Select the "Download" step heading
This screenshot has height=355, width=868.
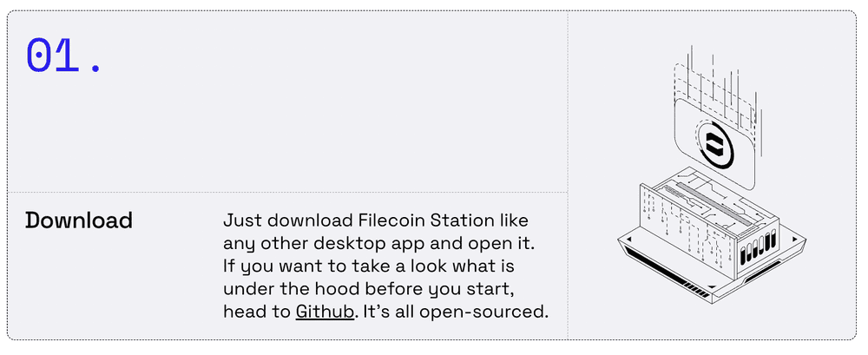(x=79, y=220)
